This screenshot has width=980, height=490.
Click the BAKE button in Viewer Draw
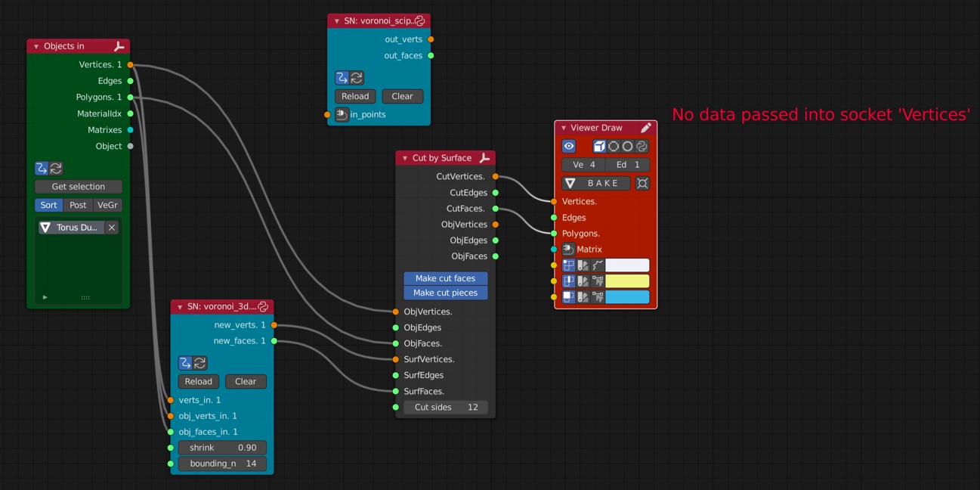(x=597, y=183)
